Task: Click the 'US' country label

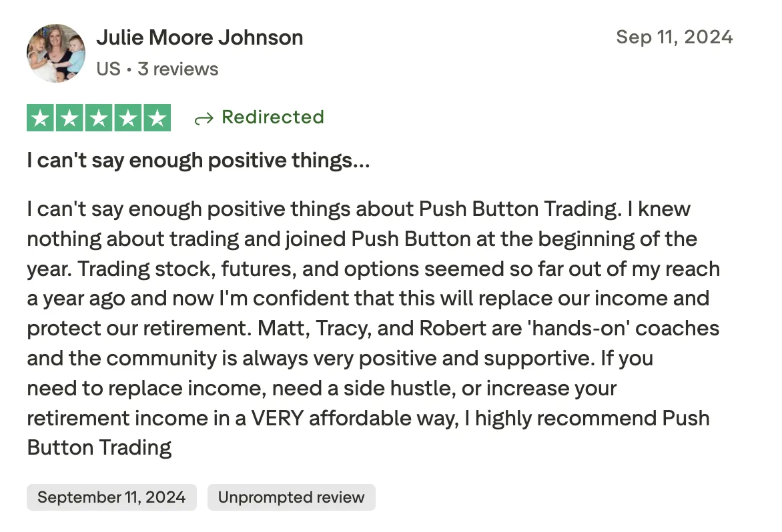Action: tap(108, 69)
